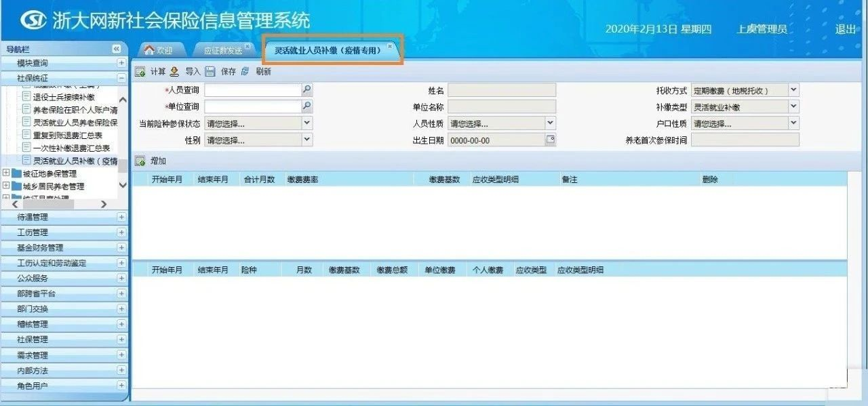Screen dimensions: 868x406
Task: Focus the 人员查询 input field
Action: coord(253,89)
